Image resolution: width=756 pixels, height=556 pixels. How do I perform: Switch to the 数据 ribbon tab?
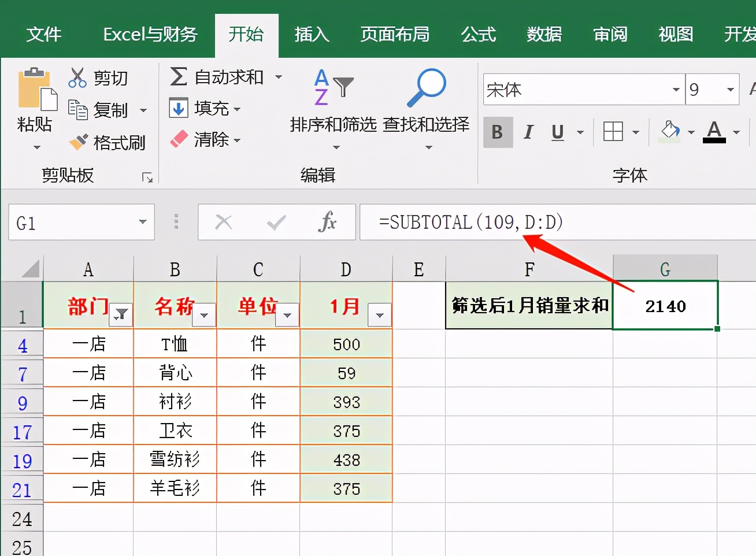(543, 35)
